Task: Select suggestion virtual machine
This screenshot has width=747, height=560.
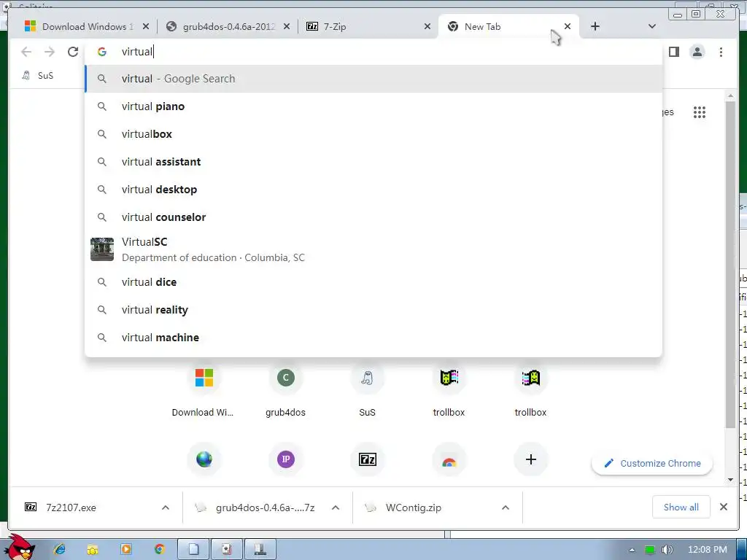Action: [373, 337]
